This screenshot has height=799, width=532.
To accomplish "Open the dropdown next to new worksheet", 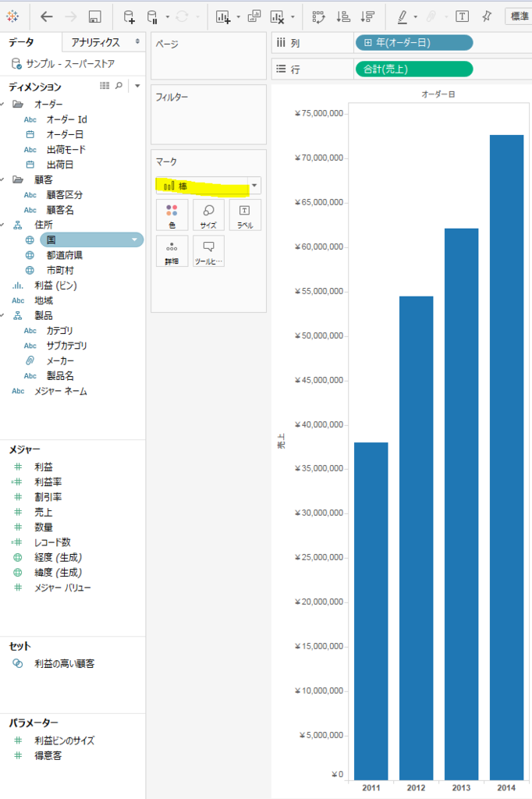I will [238, 17].
